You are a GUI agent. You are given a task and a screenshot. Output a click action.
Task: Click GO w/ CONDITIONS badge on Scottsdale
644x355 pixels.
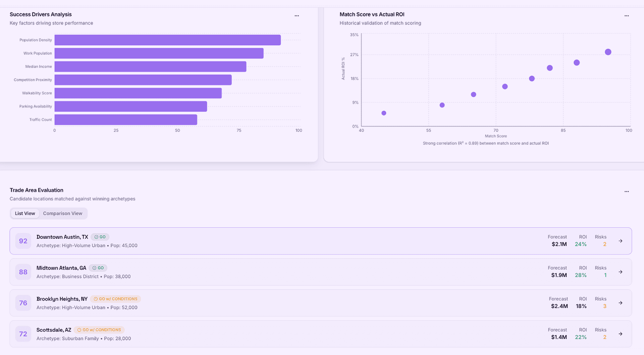[99, 330]
